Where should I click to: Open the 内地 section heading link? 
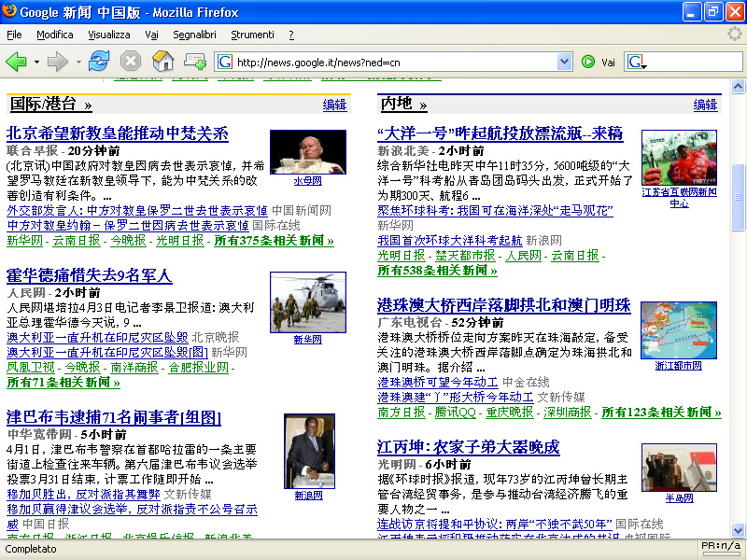403,104
